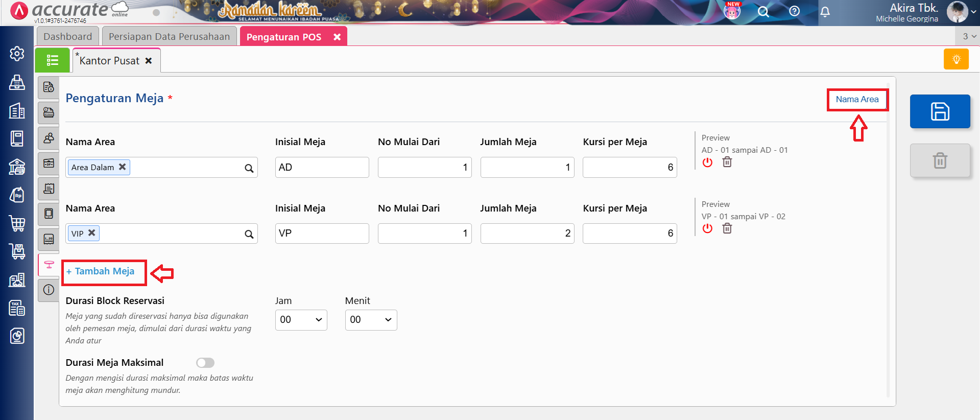Delete the VP table row with trash icon

(727, 228)
